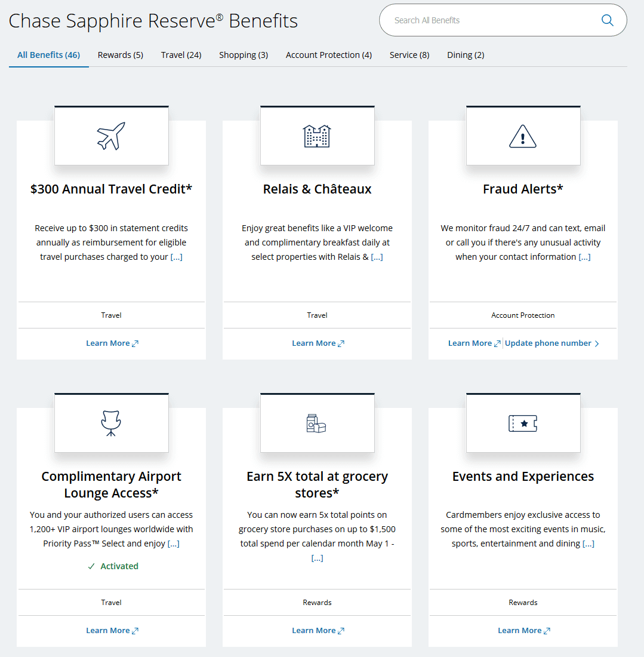
Task: Go to the Dining (2) tab
Action: (x=466, y=55)
